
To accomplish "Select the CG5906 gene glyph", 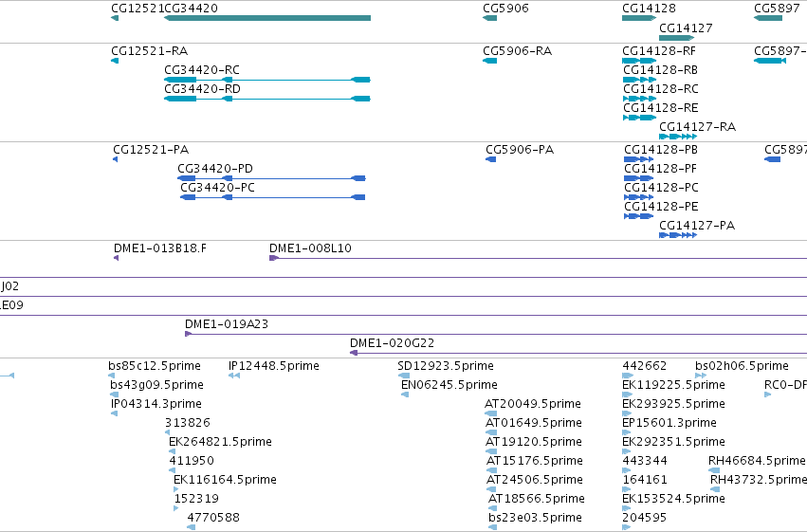I will [x=489, y=18].
